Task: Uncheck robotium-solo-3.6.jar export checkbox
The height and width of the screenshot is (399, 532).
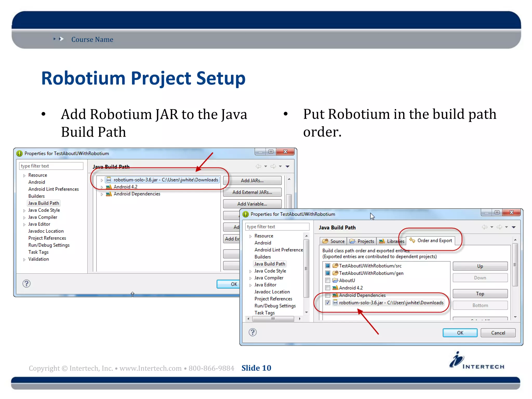Action: point(328,303)
